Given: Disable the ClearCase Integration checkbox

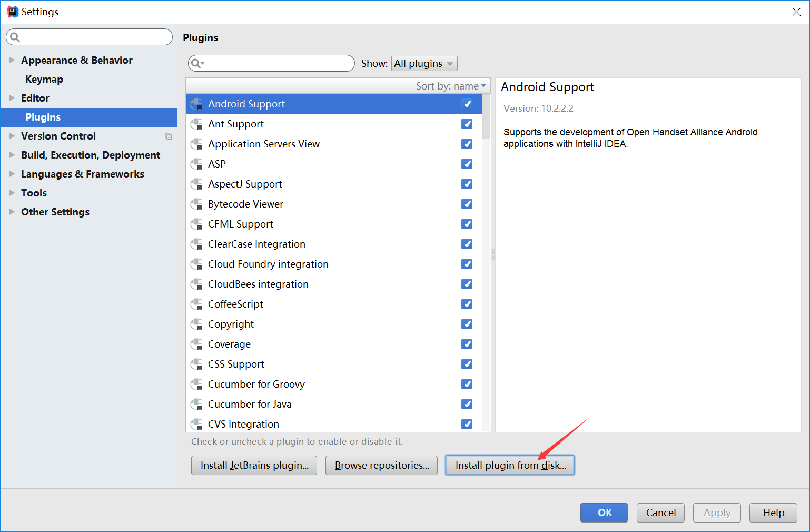Looking at the screenshot, I should pos(467,244).
